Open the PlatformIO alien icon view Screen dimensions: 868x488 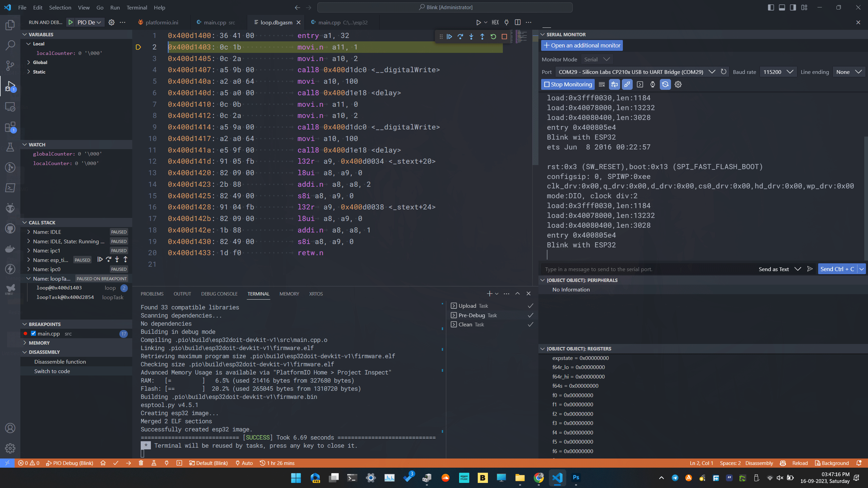10,208
